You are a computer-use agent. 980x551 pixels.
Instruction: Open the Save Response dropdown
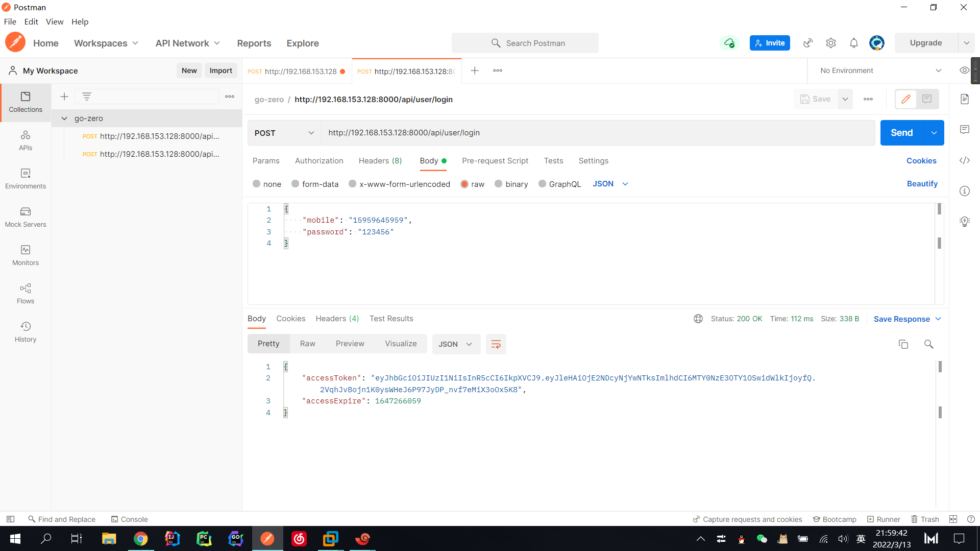(907, 319)
